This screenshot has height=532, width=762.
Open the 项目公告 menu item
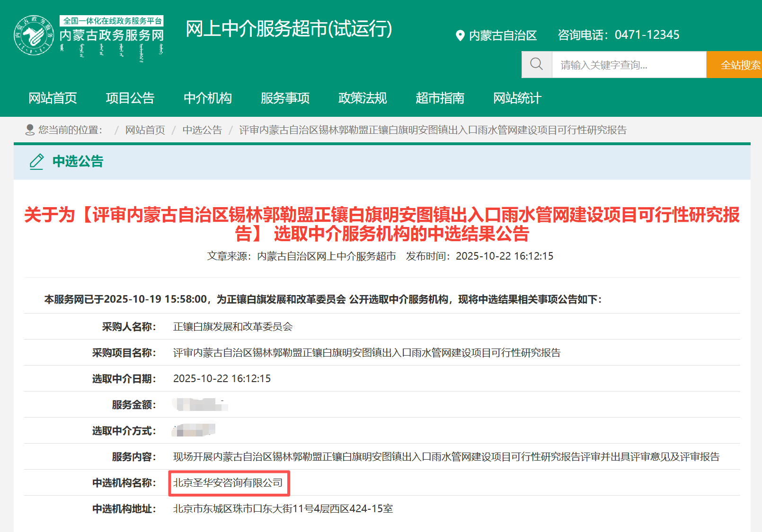(x=131, y=98)
